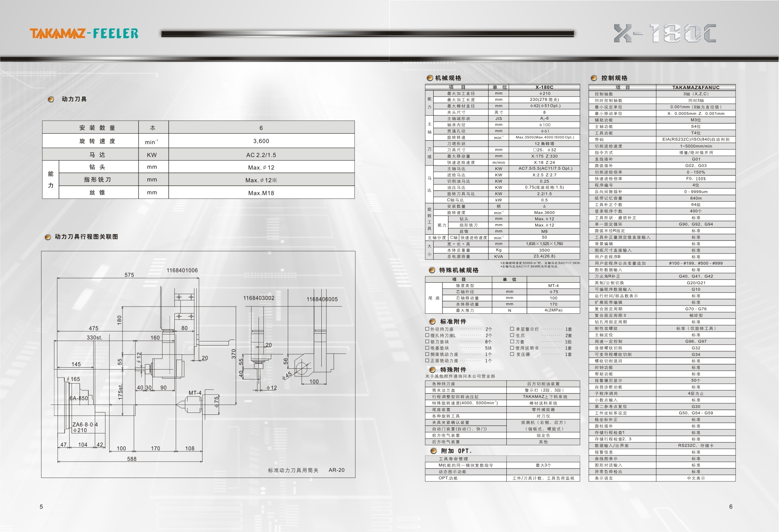Click the orange bullet next to 标准附件
Viewport: 779px width, 532px height.
(433, 322)
